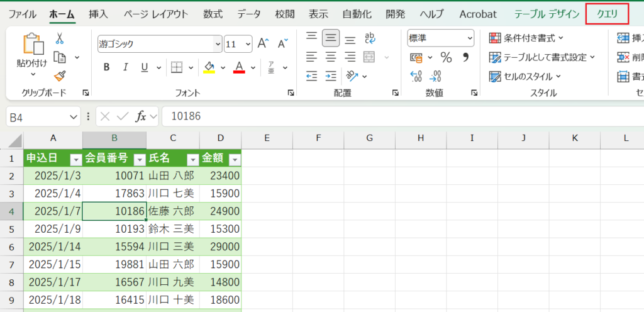Increase font size with large A icon

[263, 43]
